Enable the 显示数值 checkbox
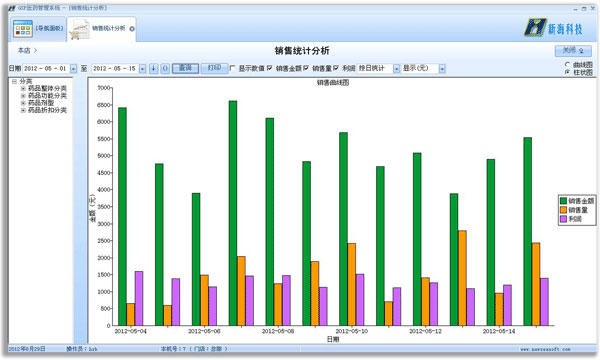Viewport: 600px width, 360px height. pos(232,68)
